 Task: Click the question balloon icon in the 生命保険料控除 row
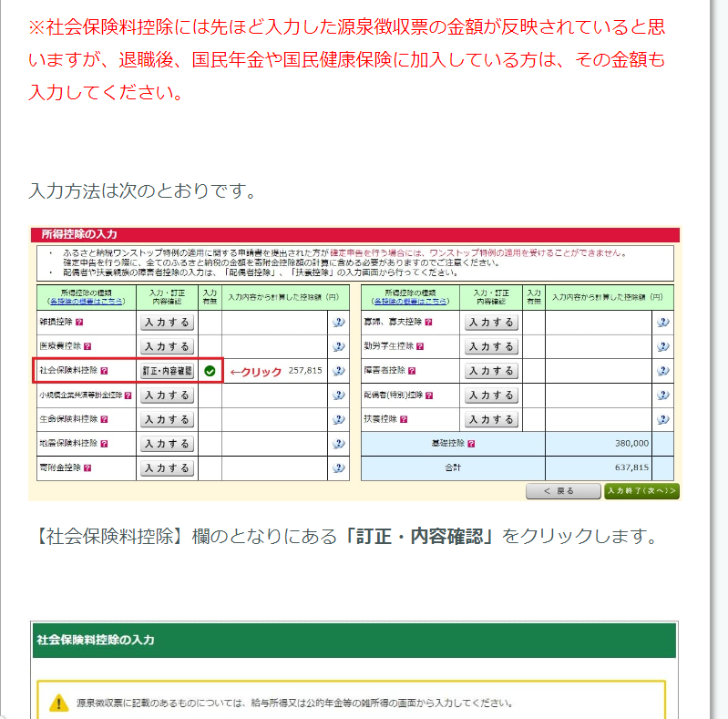pos(339,419)
